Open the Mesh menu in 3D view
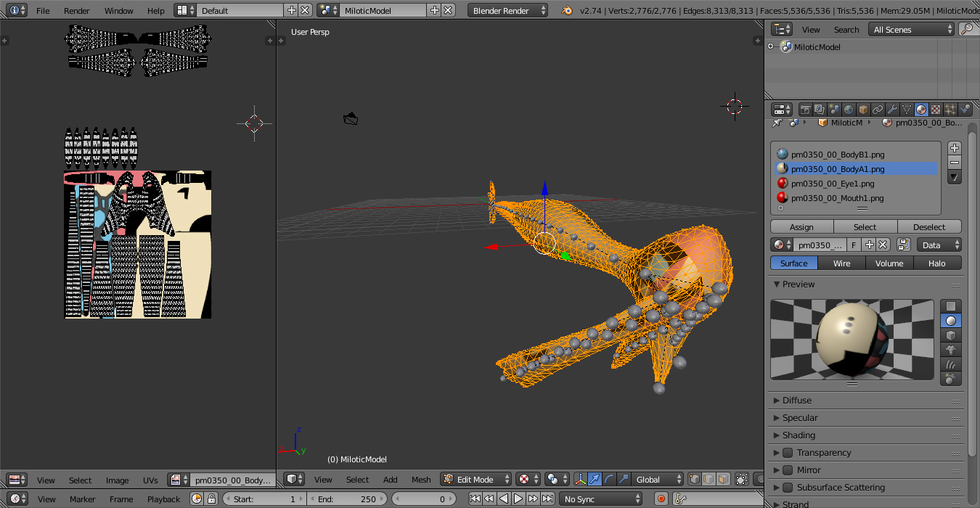Screen dimensions: 980x508 coord(421,479)
